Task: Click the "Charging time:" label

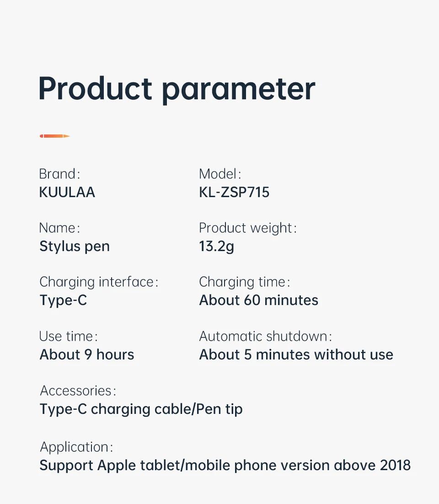Action: point(245,282)
